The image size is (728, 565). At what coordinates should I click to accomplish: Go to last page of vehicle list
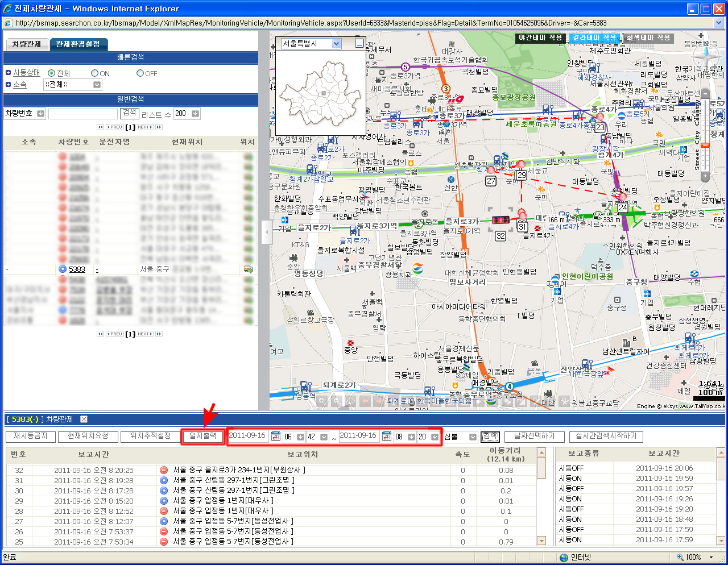pyautogui.click(x=159, y=127)
